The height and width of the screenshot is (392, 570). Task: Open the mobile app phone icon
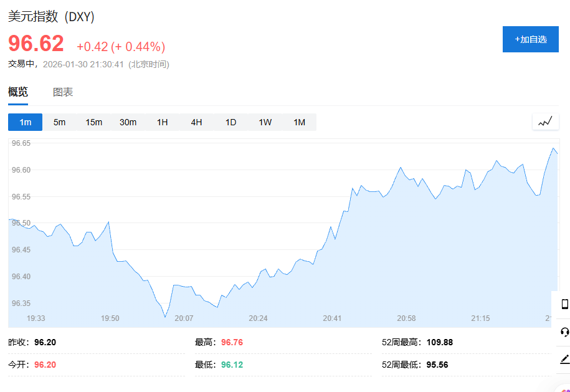click(x=564, y=304)
